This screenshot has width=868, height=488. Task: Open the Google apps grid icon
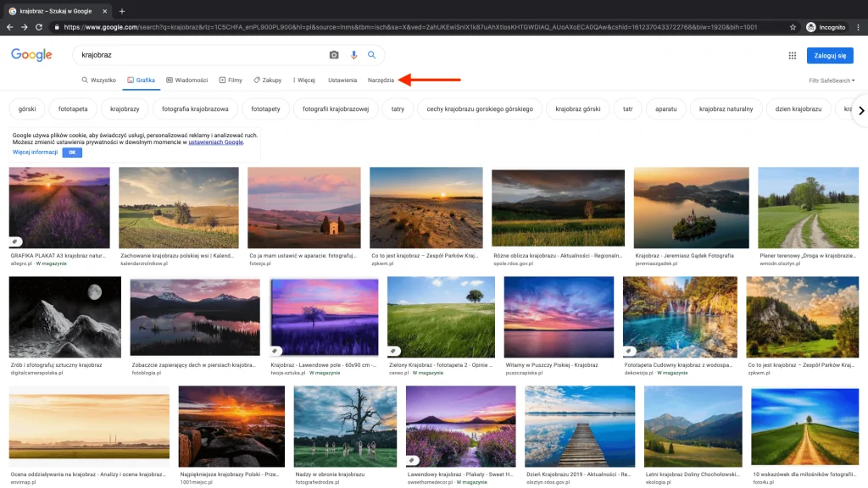pyautogui.click(x=791, y=54)
